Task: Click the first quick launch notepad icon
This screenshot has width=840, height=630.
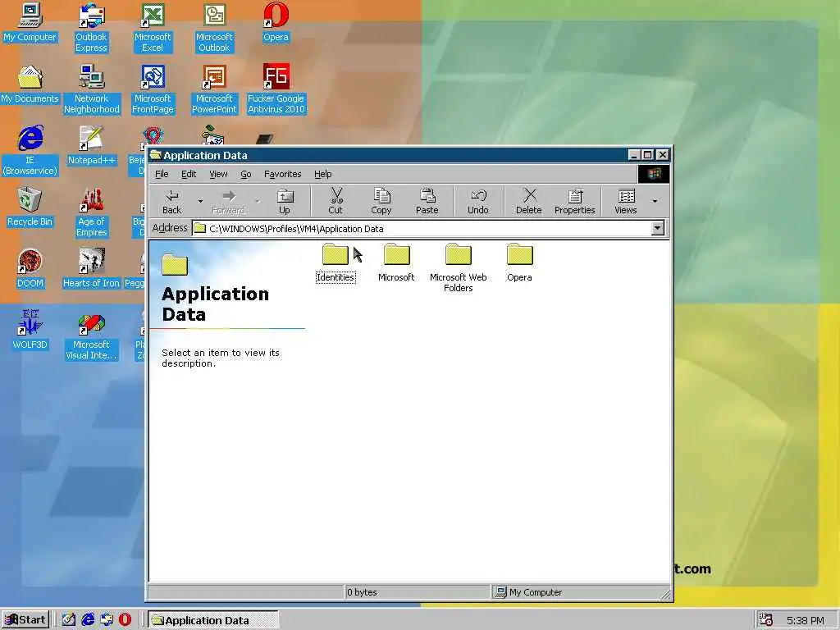Action: 69,620
